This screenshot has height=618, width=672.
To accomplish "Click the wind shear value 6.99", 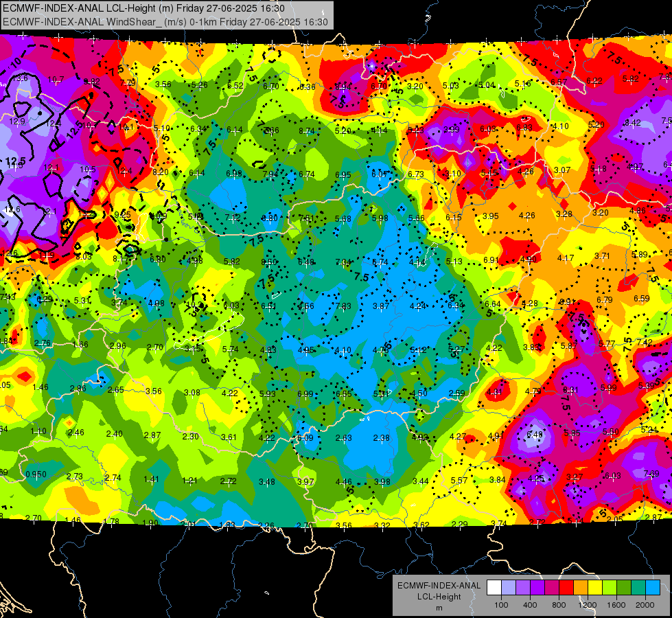I will [305, 393].
